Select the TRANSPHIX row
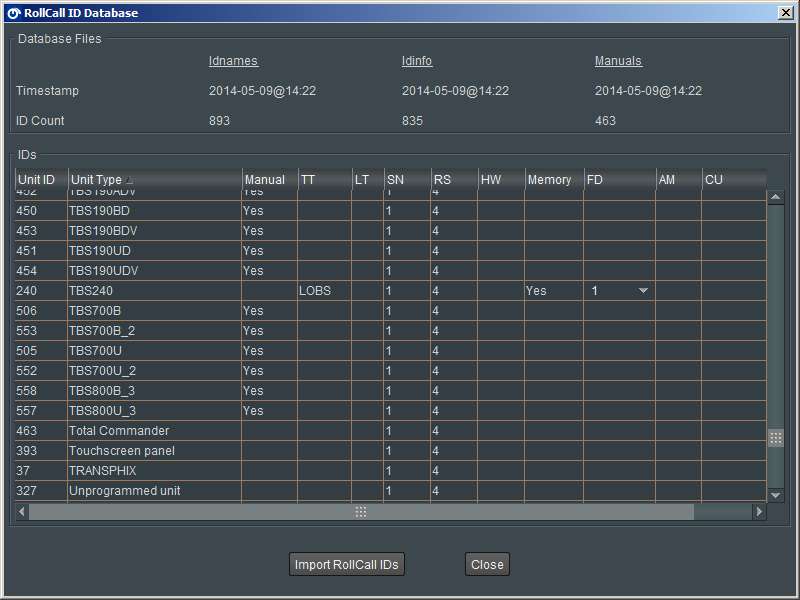Image resolution: width=800 pixels, height=600 pixels. [390, 470]
